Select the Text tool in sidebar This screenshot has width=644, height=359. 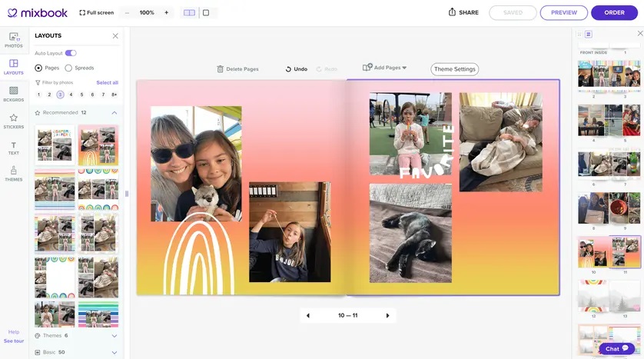[13, 148]
